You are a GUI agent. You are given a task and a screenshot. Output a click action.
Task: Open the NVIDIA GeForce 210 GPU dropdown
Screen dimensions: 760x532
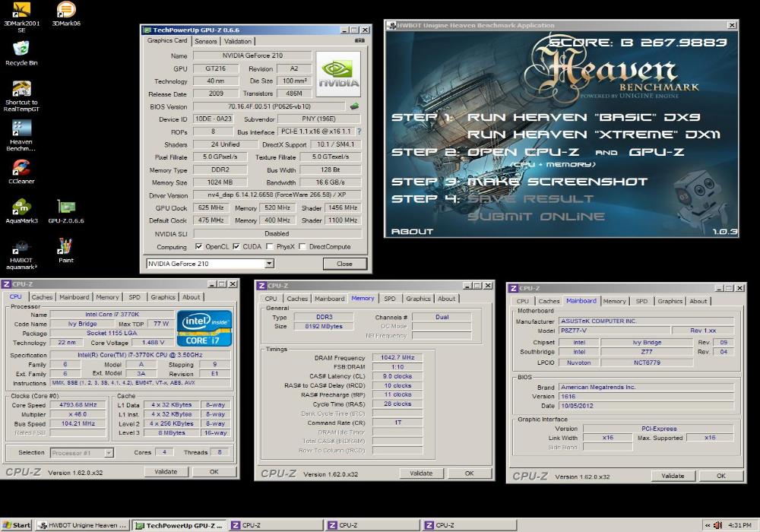pyautogui.click(x=270, y=264)
